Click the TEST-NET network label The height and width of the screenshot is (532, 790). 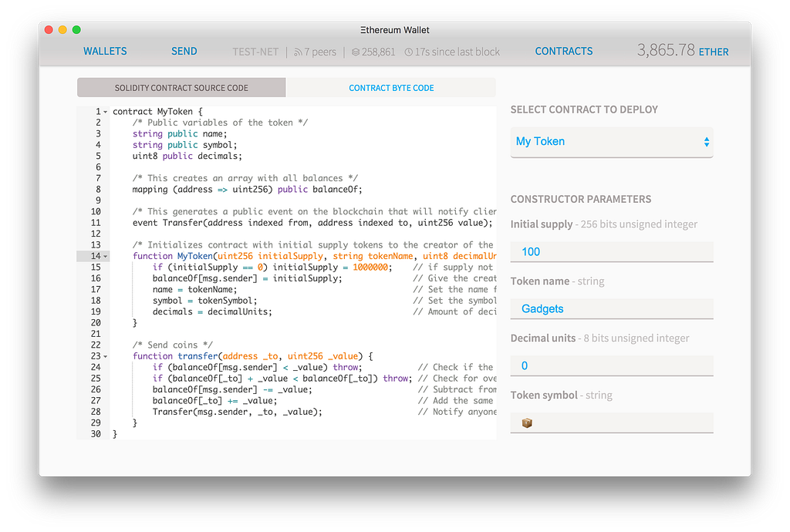(x=255, y=52)
